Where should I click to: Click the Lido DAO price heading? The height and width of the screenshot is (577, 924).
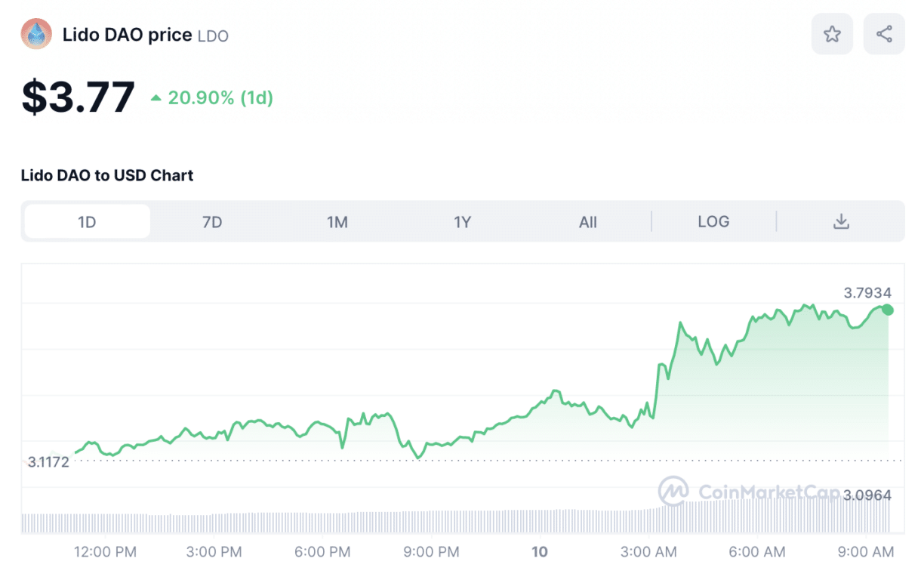pos(127,35)
